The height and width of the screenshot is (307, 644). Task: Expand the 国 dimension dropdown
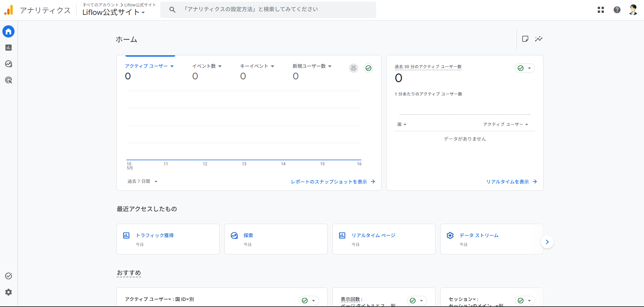402,124
